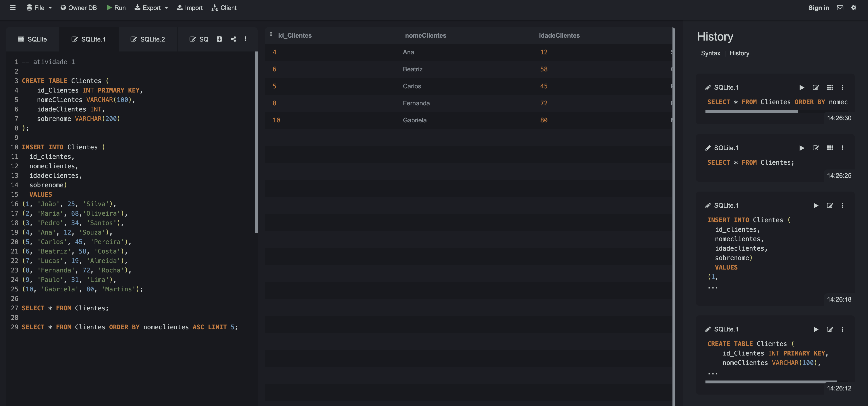The image size is (868, 406).
Task: Click pencil icon of 14:26:30 entry
Action: (708, 88)
